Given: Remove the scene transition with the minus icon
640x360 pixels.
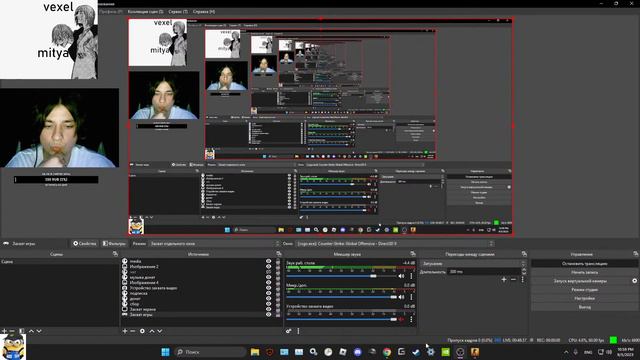Looking at the screenshot, I should (x=513, y=280).
